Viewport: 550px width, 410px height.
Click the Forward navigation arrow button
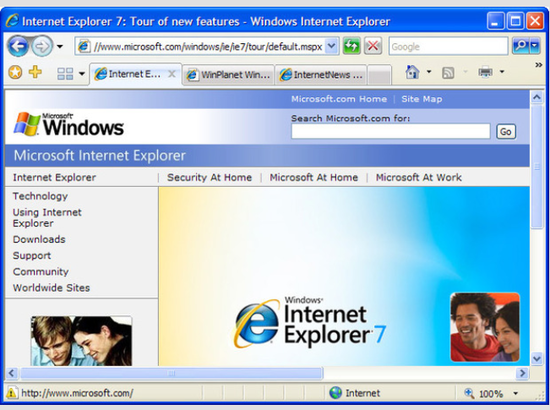(x=42, y=46)
